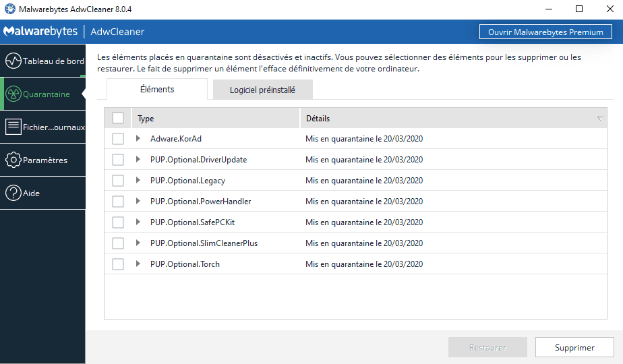Viewport: 623px width, 364px height.
Task: Close the AdwCleaner window
Action: 610,9
